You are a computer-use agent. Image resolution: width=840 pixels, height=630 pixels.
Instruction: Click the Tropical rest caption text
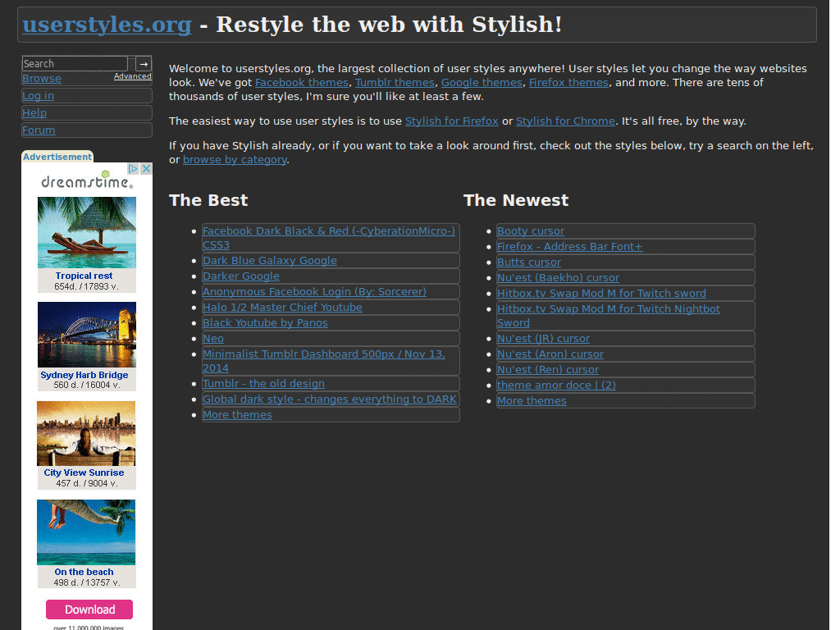point(84,276)
